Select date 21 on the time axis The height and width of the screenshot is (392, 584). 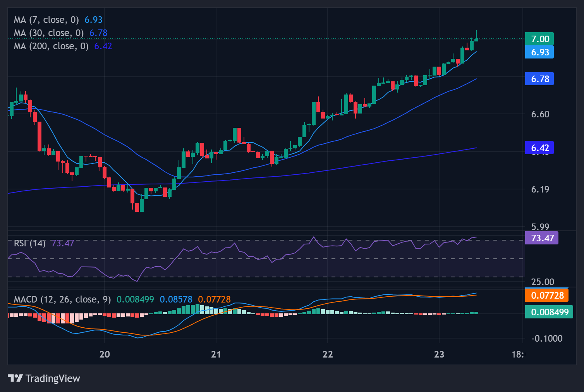216,354
